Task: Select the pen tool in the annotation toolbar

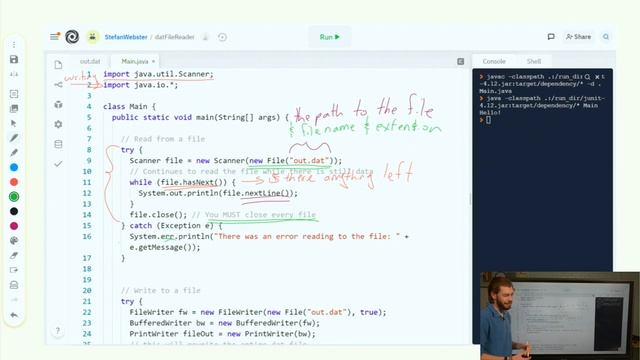Action: pos(14,138)
